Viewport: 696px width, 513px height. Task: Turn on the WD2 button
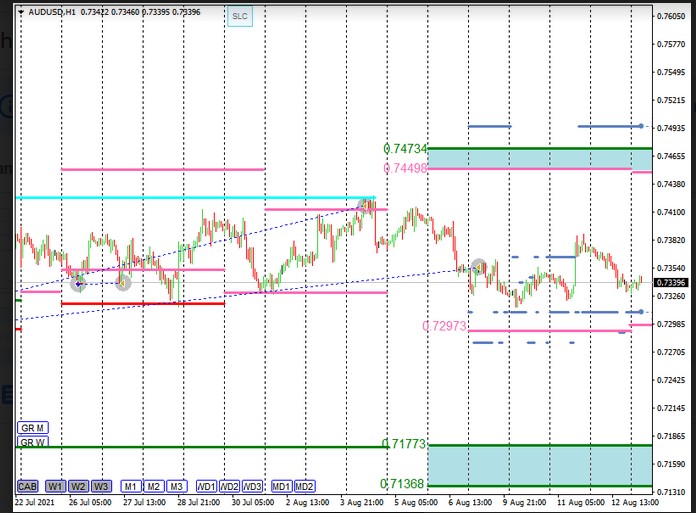230,486
